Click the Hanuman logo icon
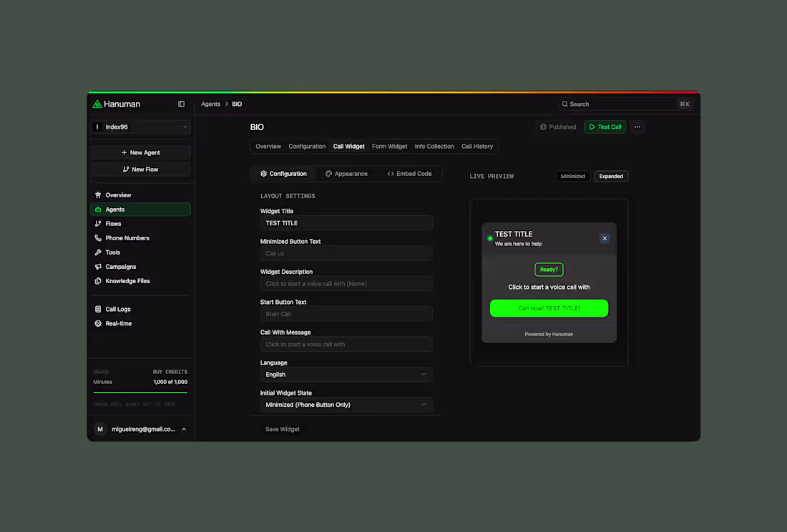 click(97, 104)
